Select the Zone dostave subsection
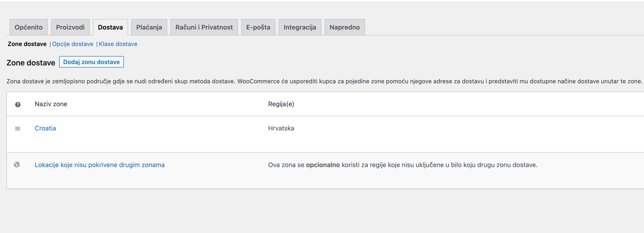644x233 pixels. (27, 44)
